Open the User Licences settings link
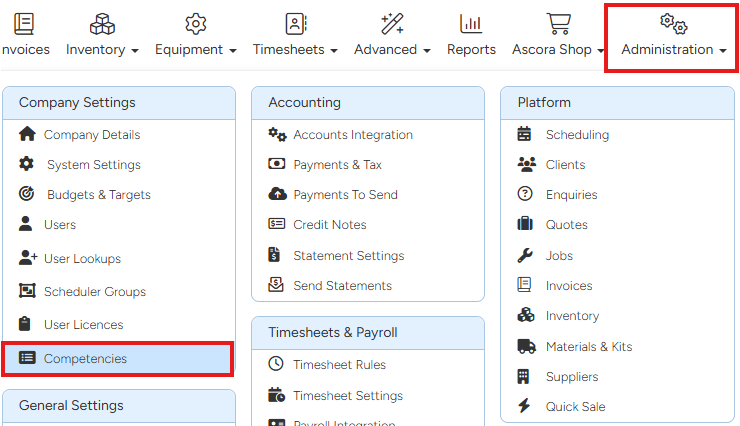This screenshot has width=740, height=426. tap(83, 325)
